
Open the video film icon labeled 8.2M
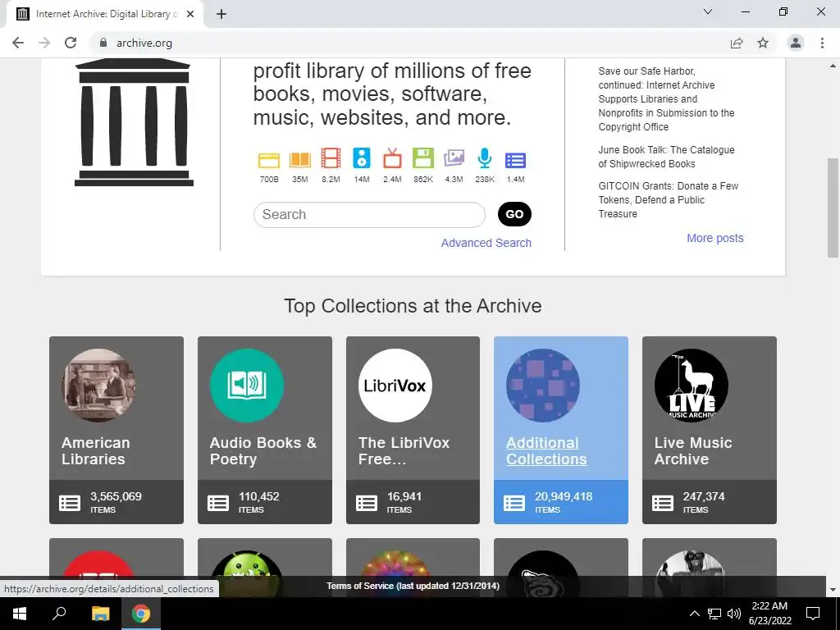[x=331, y=158]
